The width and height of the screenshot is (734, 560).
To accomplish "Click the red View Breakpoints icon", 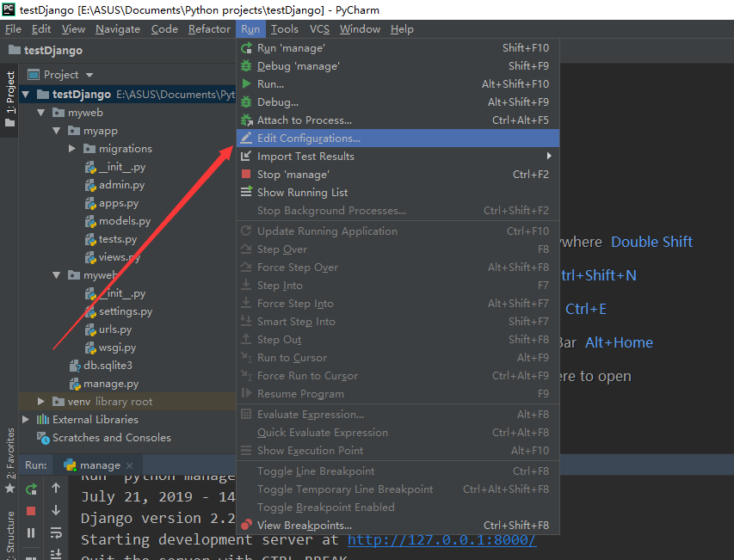I will pyautogui.click(x=246, y=525).
